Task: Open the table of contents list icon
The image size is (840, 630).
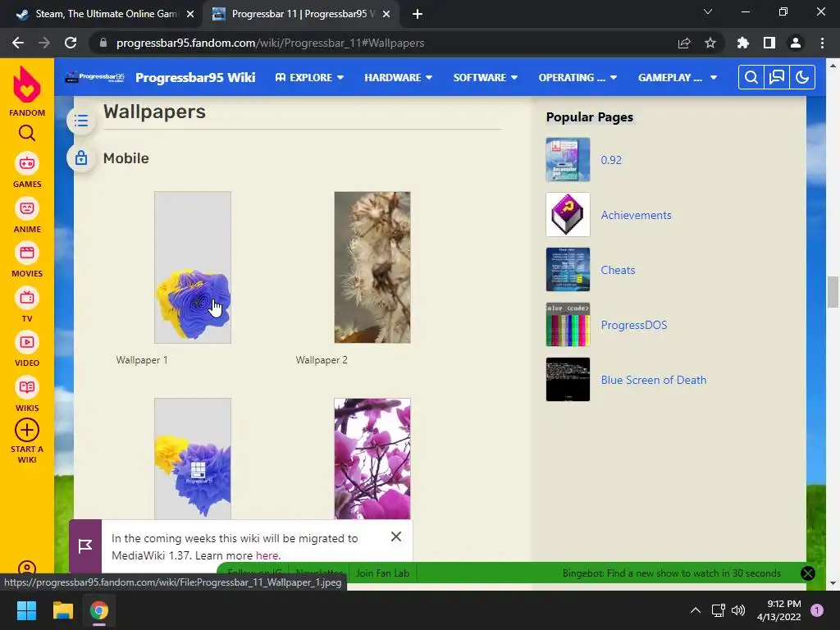Action: coord(81,121)
